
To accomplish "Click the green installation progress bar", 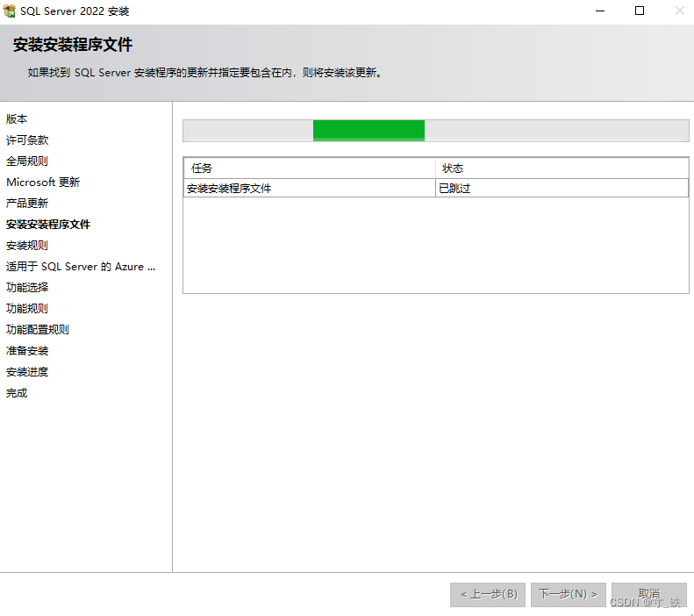I will click(x=435, y=131).
